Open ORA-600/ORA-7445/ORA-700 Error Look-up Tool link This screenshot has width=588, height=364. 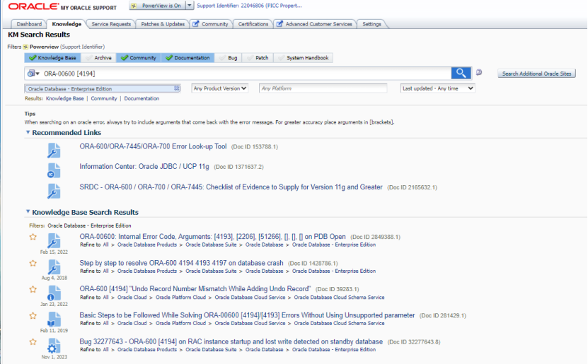point(153,146)
